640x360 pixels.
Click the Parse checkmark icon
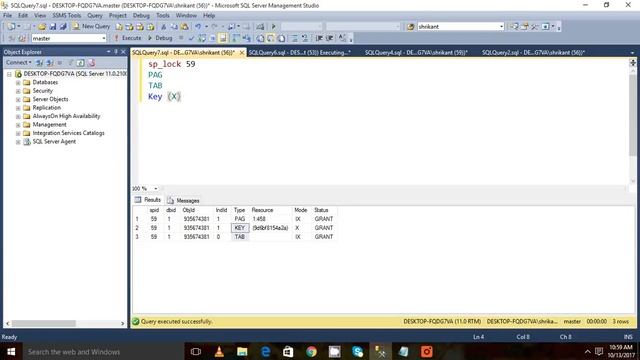point(191,38)
